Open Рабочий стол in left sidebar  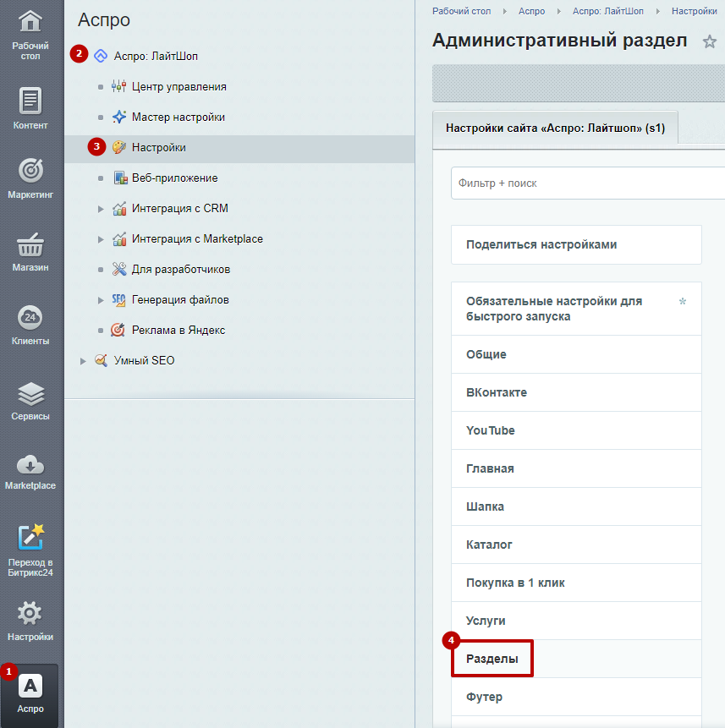coord(30,36)
